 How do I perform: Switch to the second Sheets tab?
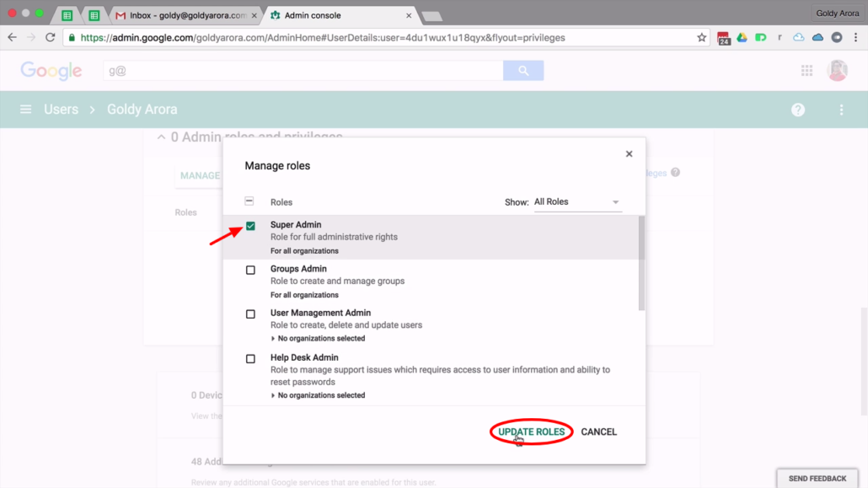tap(94, 15)
